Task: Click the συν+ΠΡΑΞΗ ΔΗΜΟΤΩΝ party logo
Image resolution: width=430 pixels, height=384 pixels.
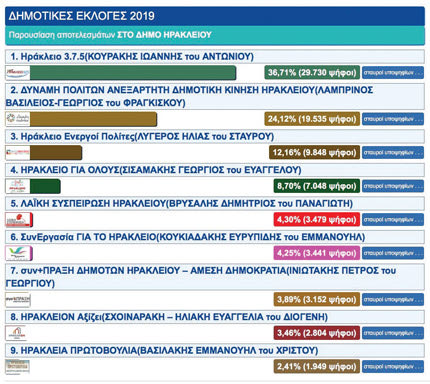Action: (x=18, y=300)
